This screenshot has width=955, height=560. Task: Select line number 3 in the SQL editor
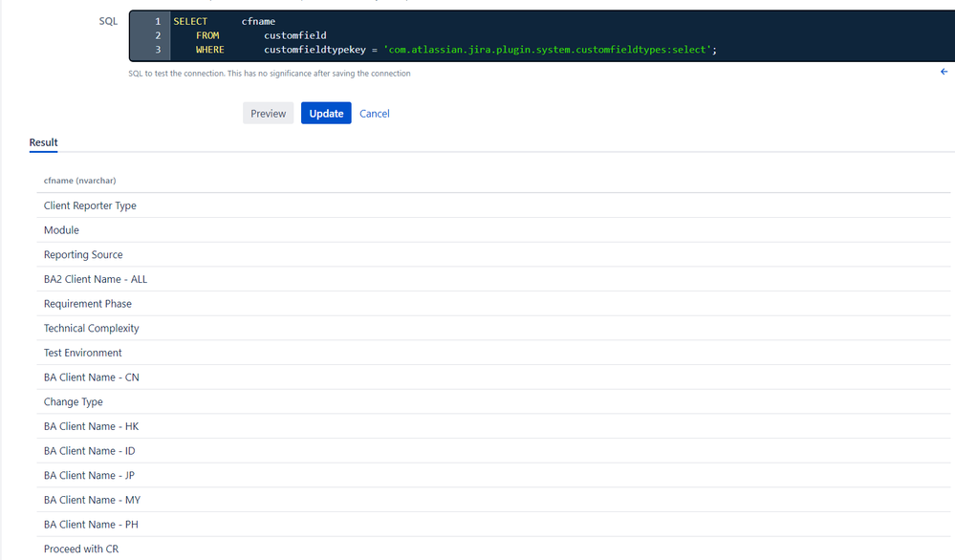[157, 49]
